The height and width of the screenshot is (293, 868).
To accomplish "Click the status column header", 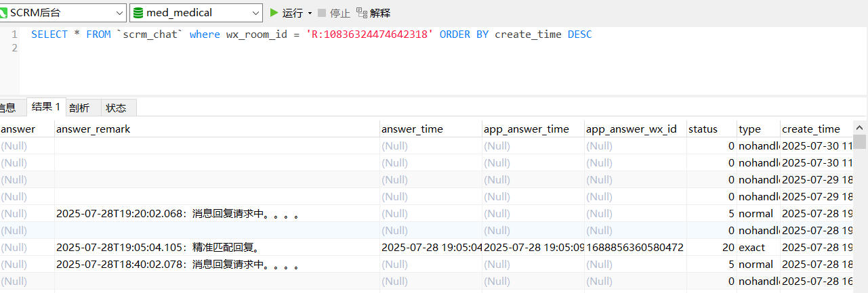I will [x=701, y=129].
